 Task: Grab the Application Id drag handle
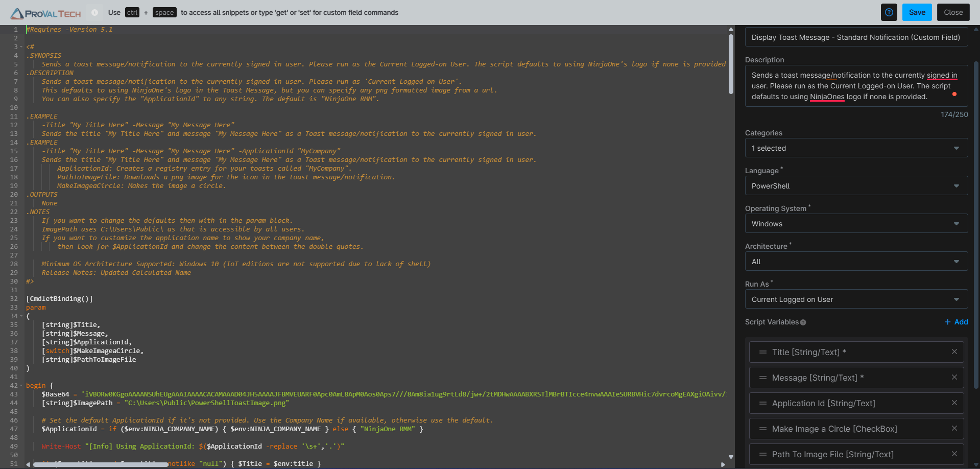pyautogui.click(x=763, y=403)
